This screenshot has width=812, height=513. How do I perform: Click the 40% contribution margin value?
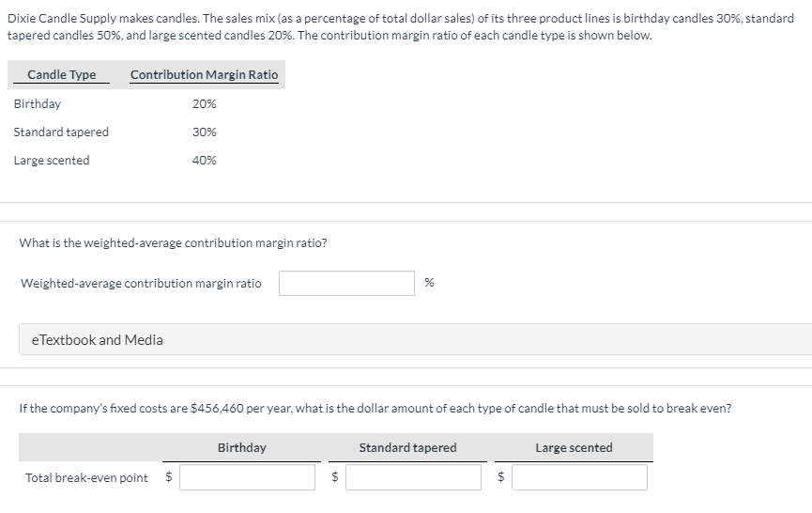pos(204,161)
